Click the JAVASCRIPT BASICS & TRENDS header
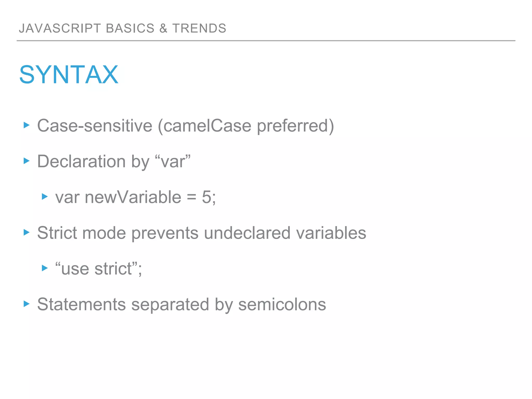This screenshot has width=532, height=399. (122, 28)
